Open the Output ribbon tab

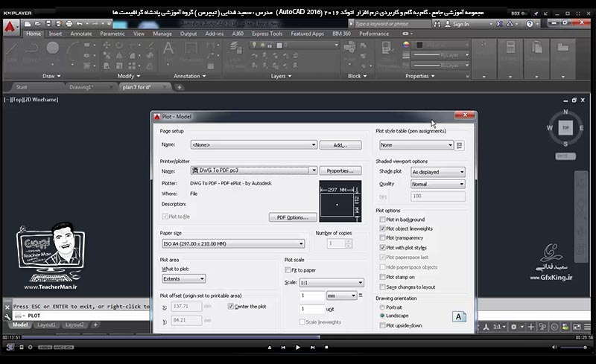point(188,33)
